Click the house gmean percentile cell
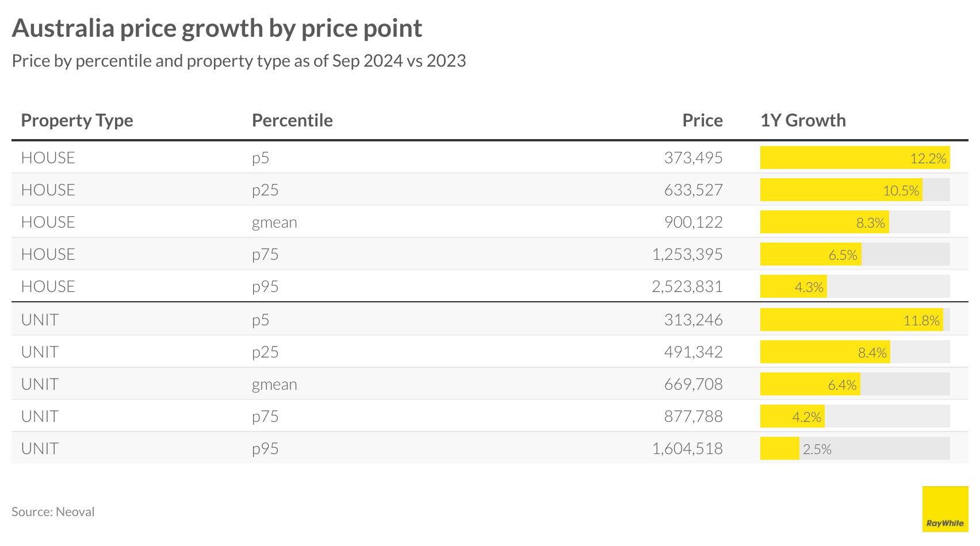The image size is (980, 546). click(x=274, y=222)
